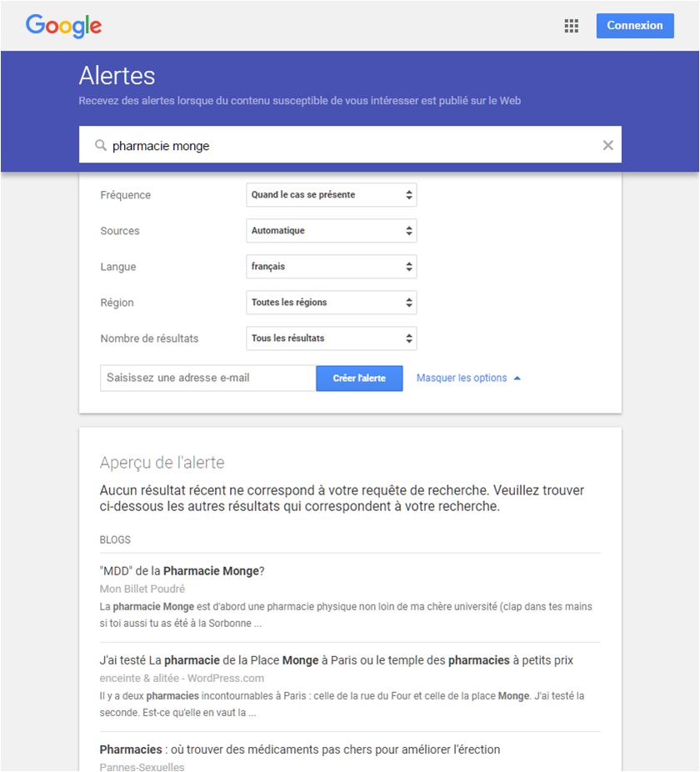Open the "MDD" de la Pharmacie Monge result

click(182, 571)
